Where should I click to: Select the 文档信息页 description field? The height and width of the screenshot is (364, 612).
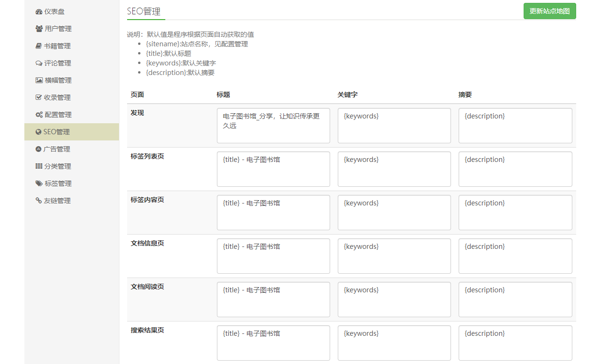[515, 256]
